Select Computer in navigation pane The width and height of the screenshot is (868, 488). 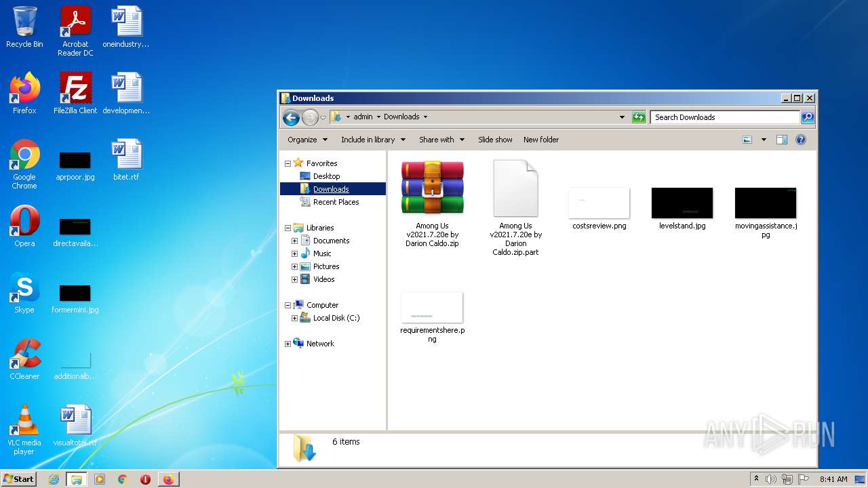tap(322, 305)
